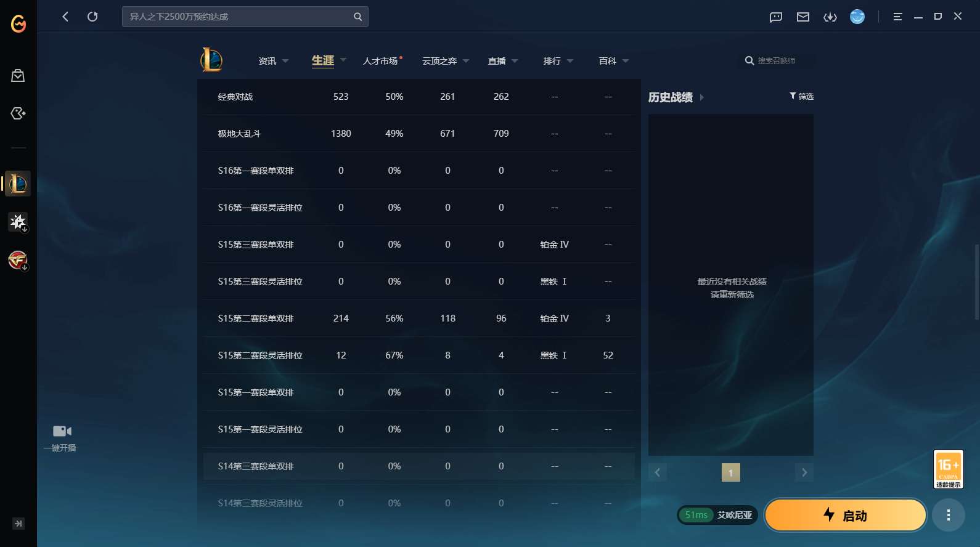Click the 51ms latency indicator

(x=696, y=515)
